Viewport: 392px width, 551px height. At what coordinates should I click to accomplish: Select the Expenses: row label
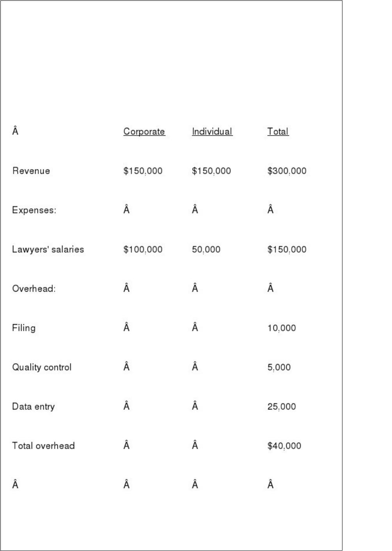pos(34,210)
